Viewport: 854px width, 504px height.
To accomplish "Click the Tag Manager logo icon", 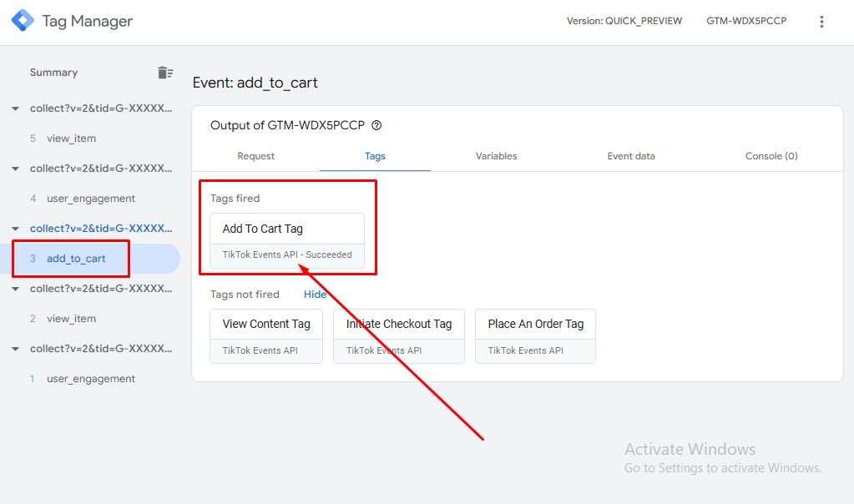I will pos(23,21).
